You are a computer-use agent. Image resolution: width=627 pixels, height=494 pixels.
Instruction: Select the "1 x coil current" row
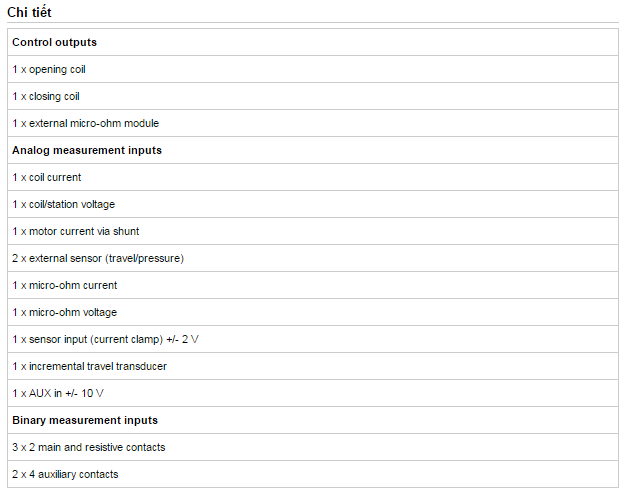tap(313, 177)
